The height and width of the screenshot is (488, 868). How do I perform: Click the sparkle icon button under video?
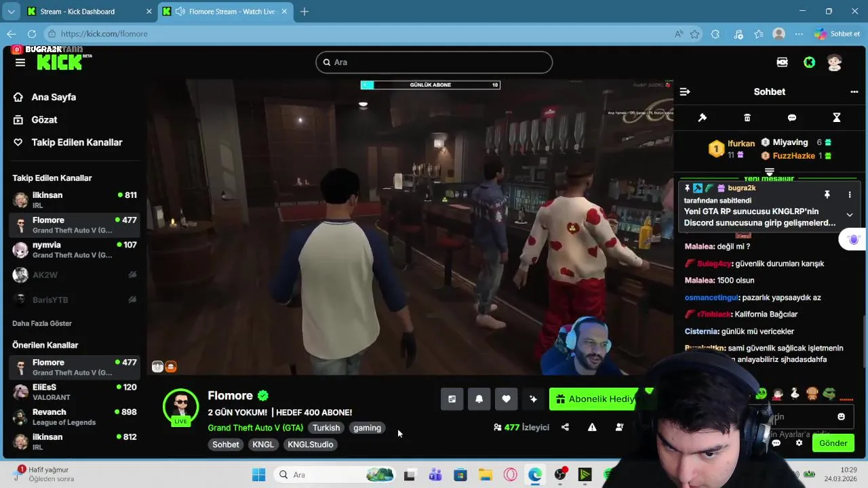534,399
